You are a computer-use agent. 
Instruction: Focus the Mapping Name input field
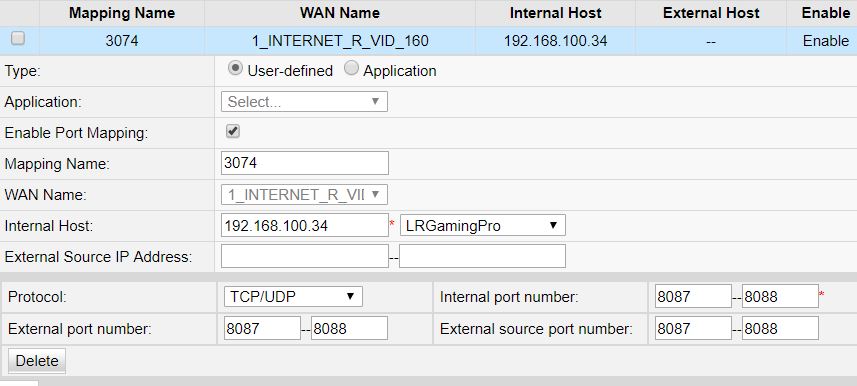304,163
